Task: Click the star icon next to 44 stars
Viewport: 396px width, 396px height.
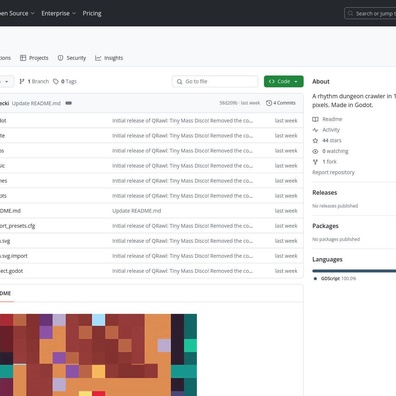Action: [315, 141]
